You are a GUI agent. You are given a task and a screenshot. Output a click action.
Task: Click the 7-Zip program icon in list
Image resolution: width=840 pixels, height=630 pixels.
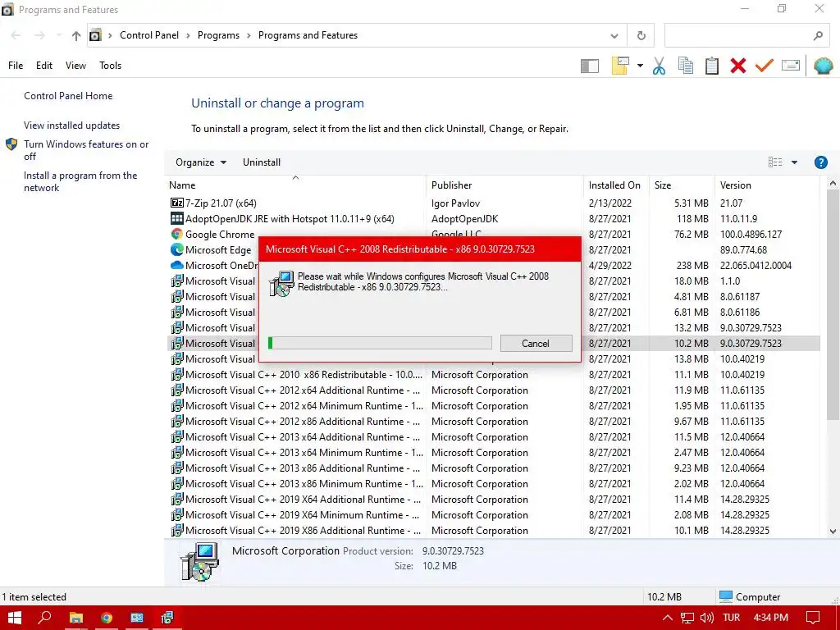coord(177,203)
